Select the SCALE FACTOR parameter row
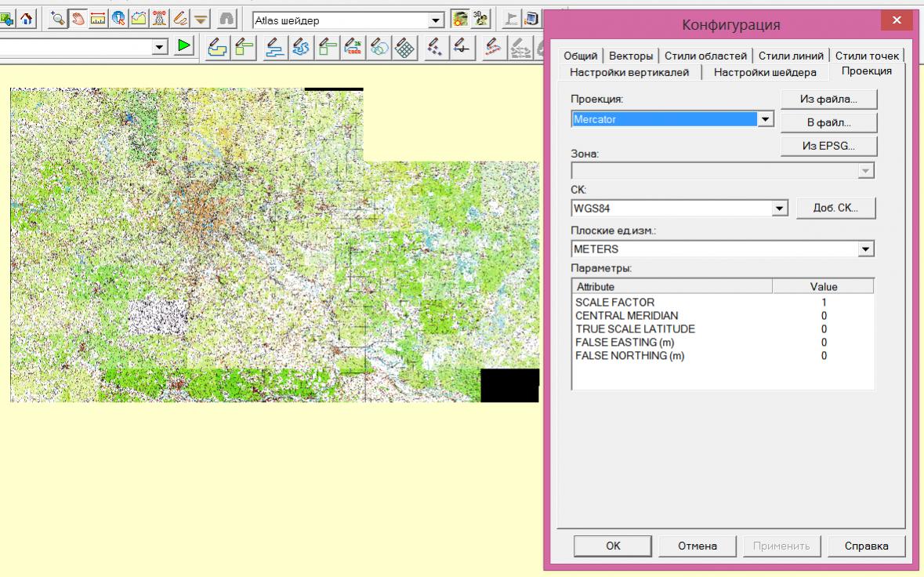This screenshot has height=577, width=924. coord(615,303)
